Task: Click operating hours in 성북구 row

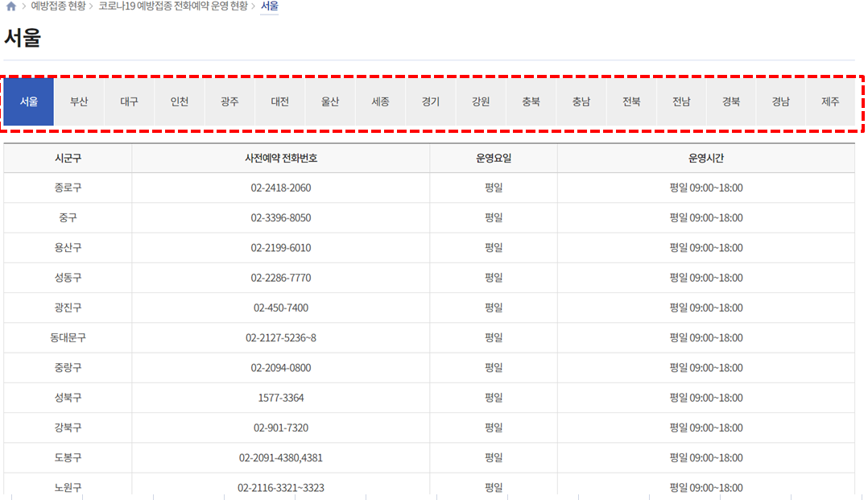Action: click(706, 398)
